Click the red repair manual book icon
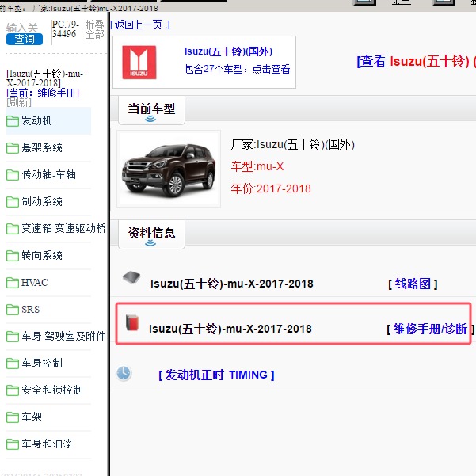Screen dimensions: 476x476 click(x=132, y=322)
